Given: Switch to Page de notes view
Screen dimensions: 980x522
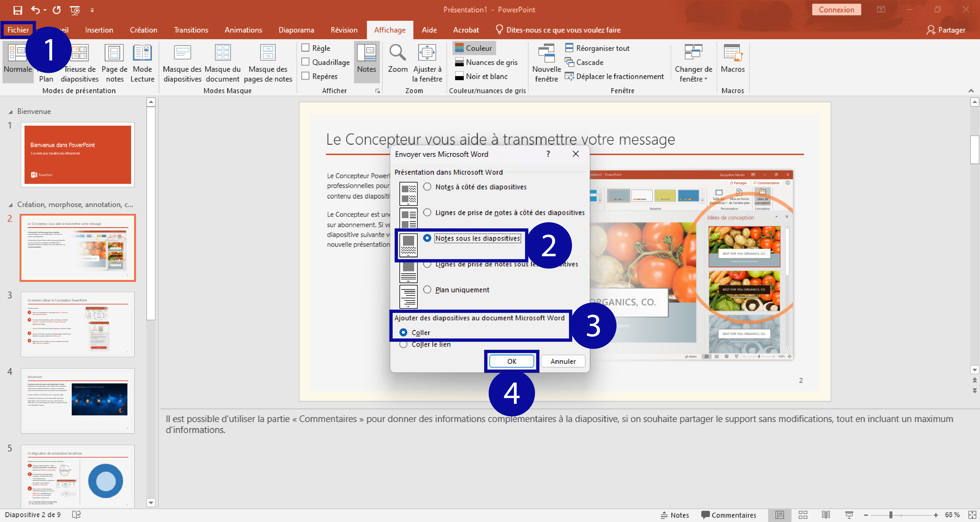Looking at the screenshot, I should 114,53.
